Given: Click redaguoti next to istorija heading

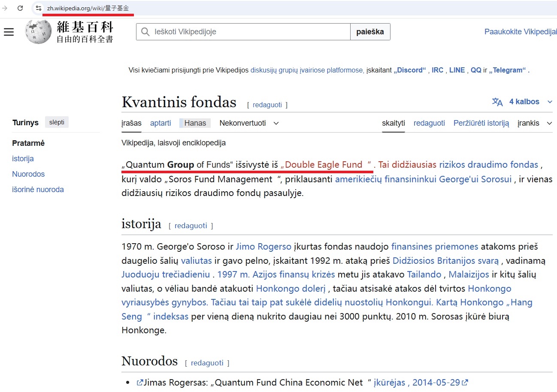Looking at the screenshot, I should tap(191, 226).
